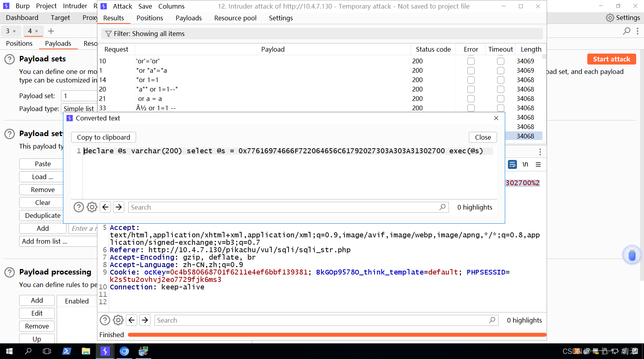Open Burp Target tab

[60, 18]
